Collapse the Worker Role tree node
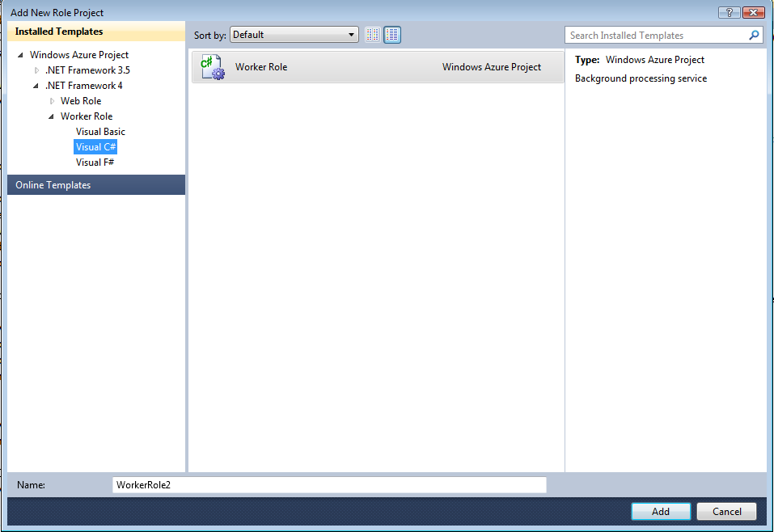Image resolution: width=774 pixels, height=532 pixels. [x=51, y=116]
